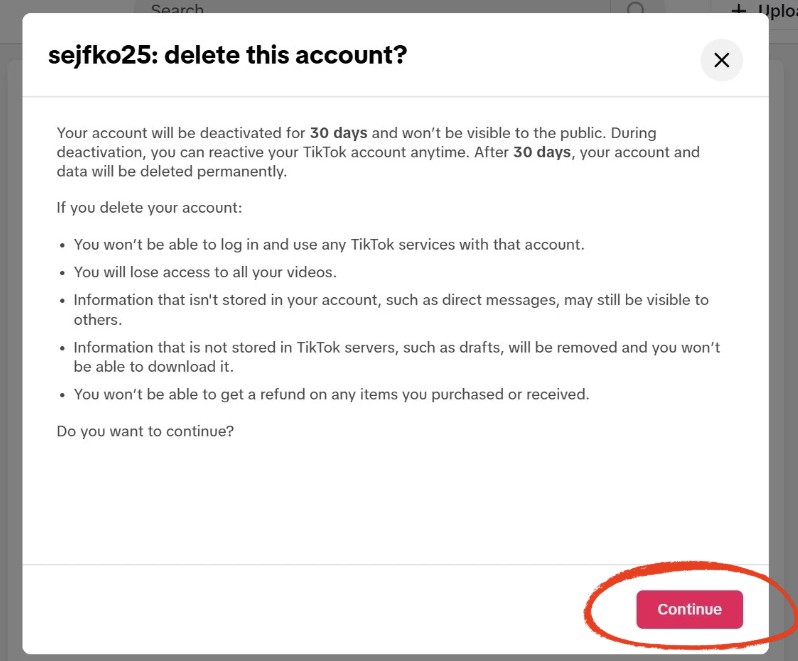Click 'You will lose access to all your videos'

point(205,272)
